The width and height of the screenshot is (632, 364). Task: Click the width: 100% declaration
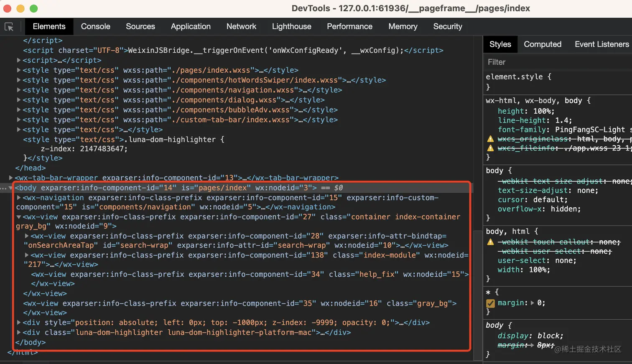tap(524, 270)
